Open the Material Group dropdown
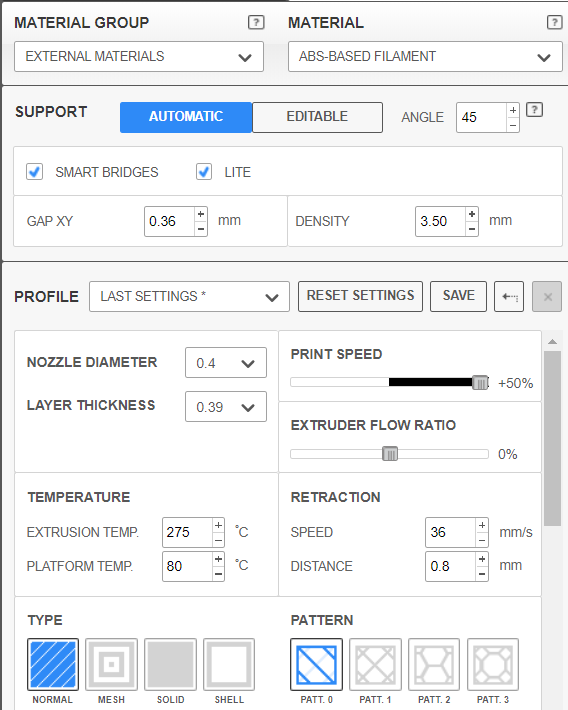The height and width of the screenshot is (710, 568). [139, 57]
